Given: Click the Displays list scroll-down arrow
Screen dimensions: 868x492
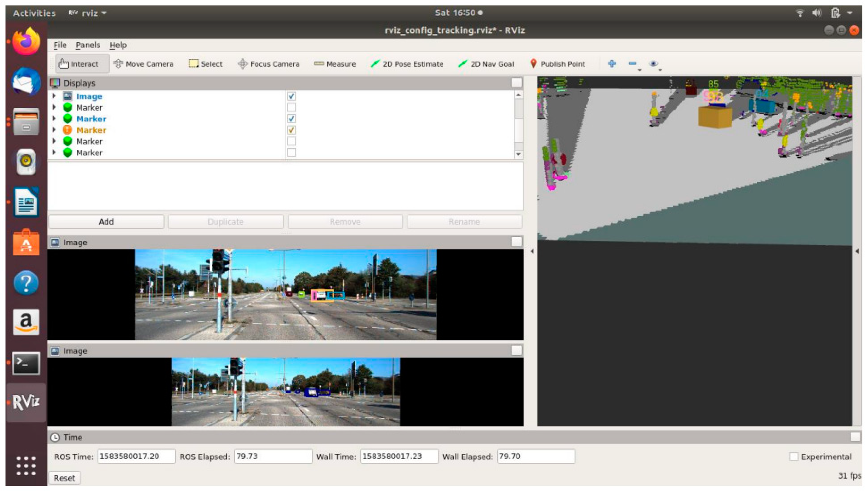Looking at the screenshot, I should pyautogui.click(x=518, y=154).
